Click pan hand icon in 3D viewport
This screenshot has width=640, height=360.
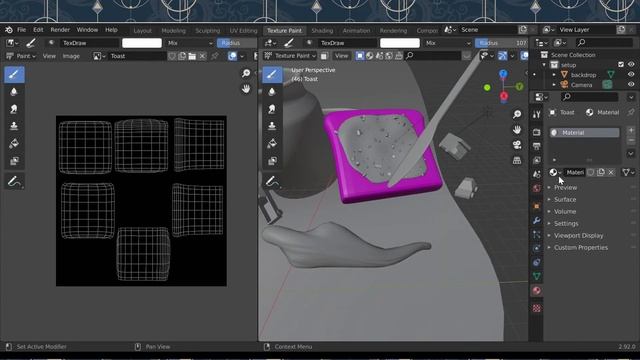(517, 130)
